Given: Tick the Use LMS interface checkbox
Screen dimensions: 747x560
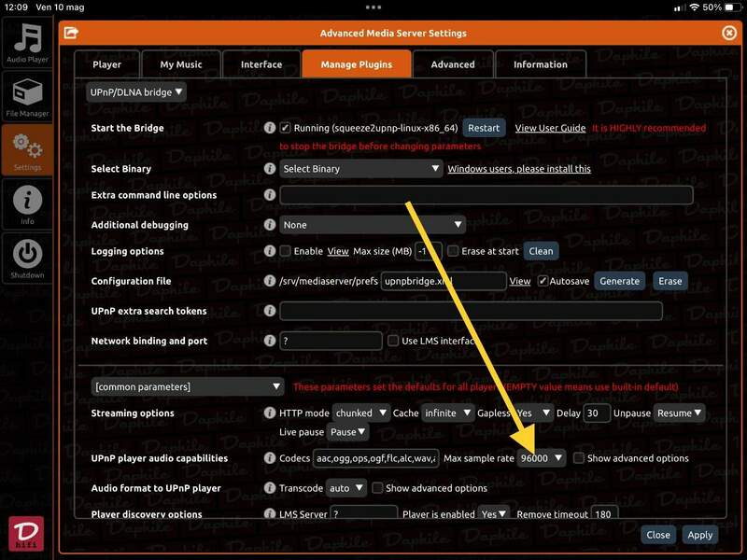Looking at the screenshot, I should point(393,341).
